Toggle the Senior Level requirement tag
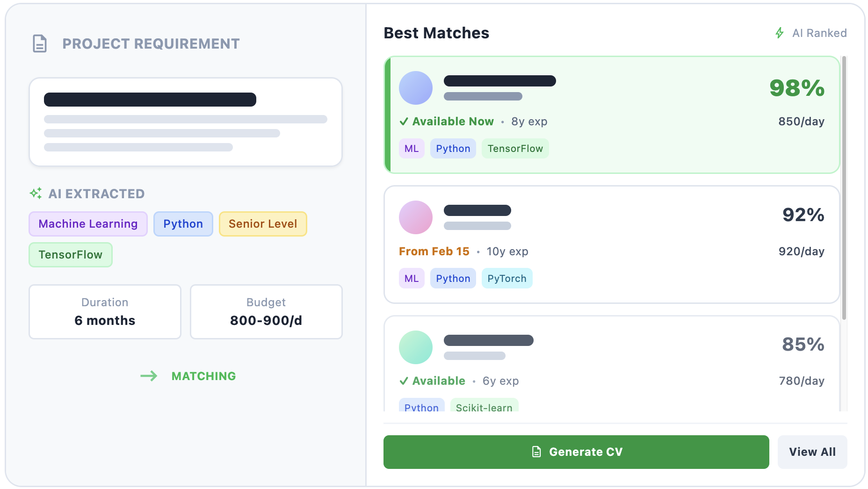 [263, 223]
